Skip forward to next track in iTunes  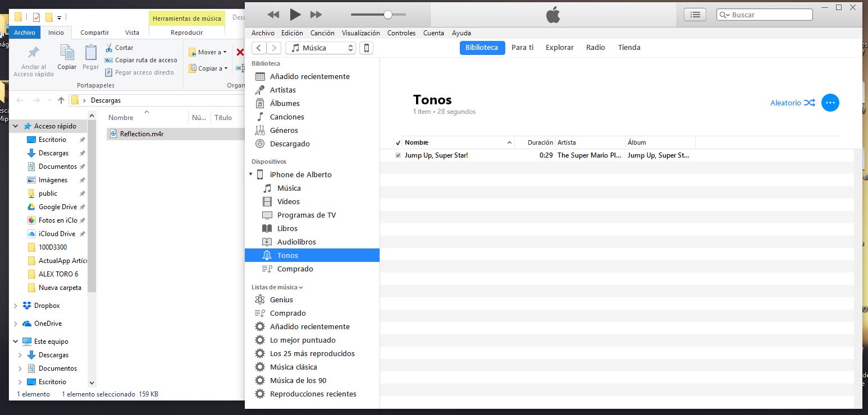coord(316,14)
